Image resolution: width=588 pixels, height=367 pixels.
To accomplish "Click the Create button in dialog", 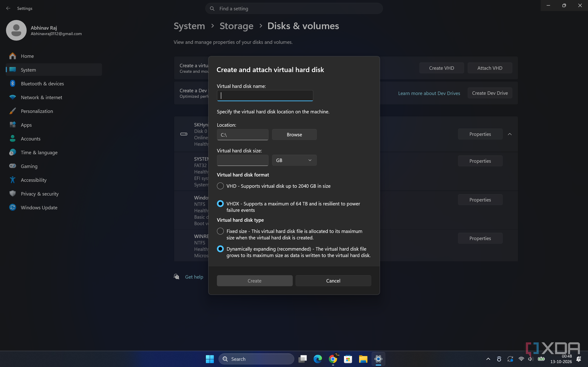I will 255,281.
